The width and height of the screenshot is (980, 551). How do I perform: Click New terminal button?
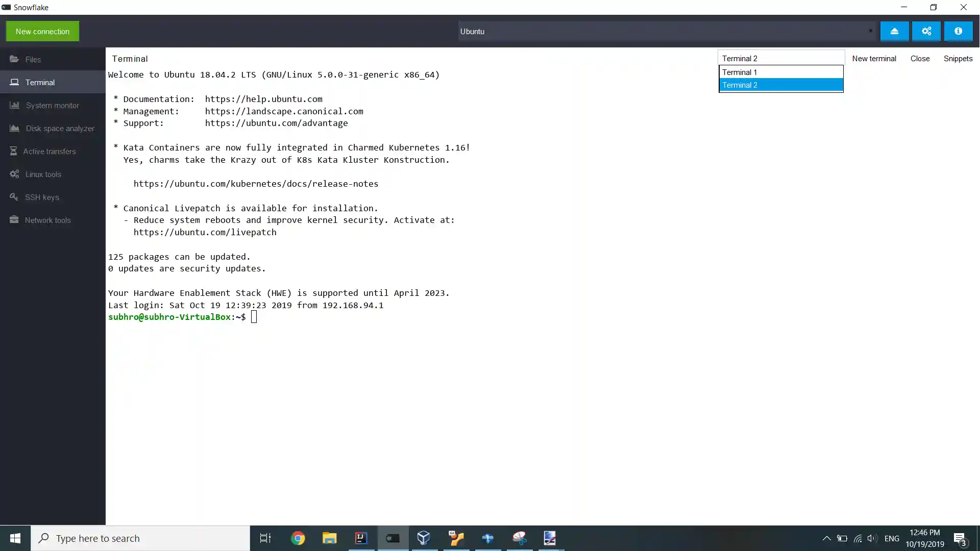tap(874, 59)
